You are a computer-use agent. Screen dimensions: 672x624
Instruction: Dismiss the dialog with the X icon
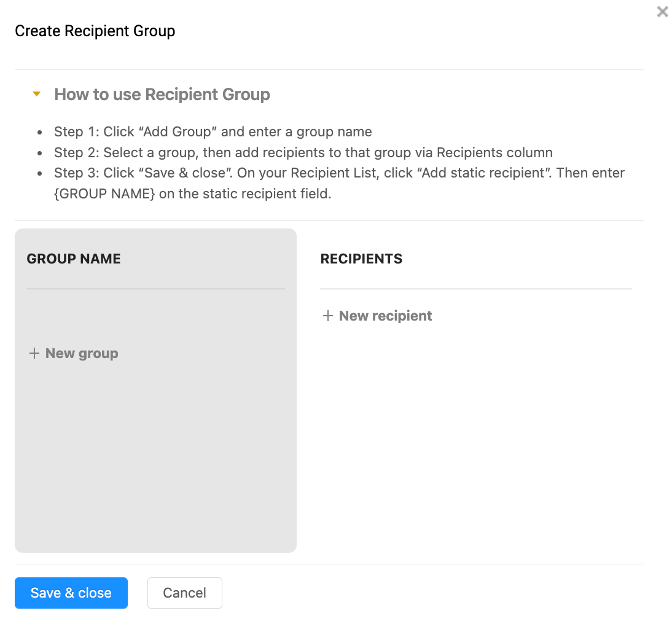(x=662, y=11)
